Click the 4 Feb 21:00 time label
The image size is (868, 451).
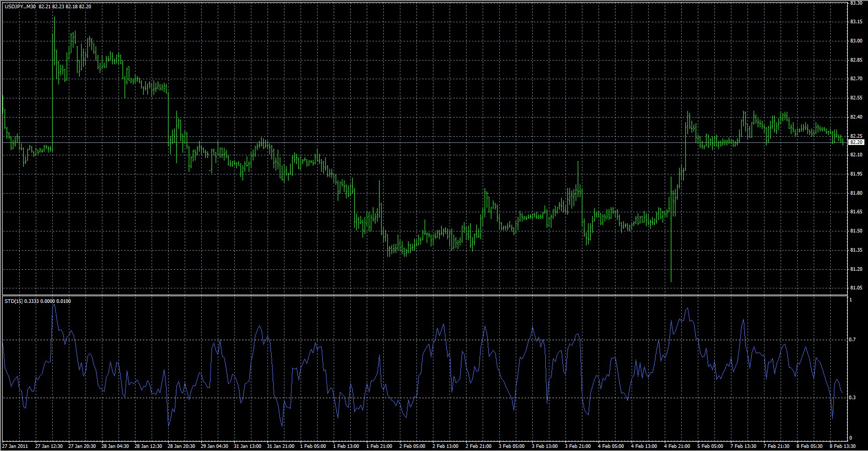pos(678,446)
